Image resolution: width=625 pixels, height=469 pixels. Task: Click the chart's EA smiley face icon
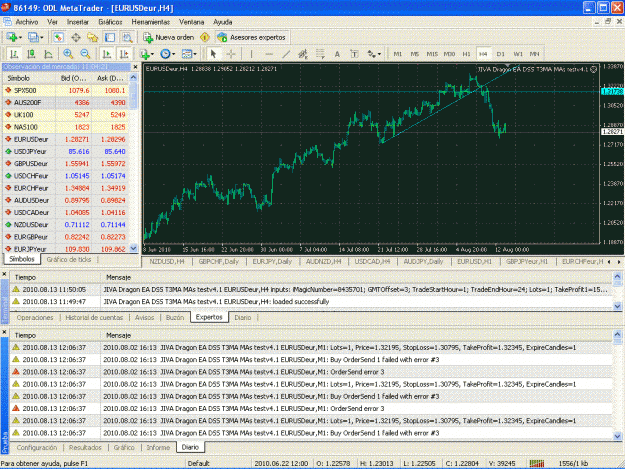point(594,69)
